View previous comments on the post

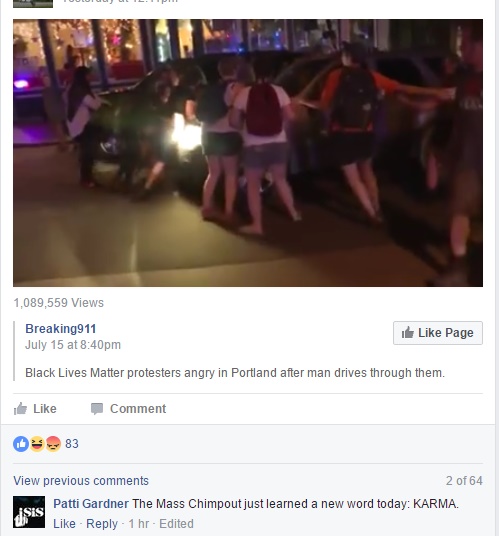pos(81,481)
